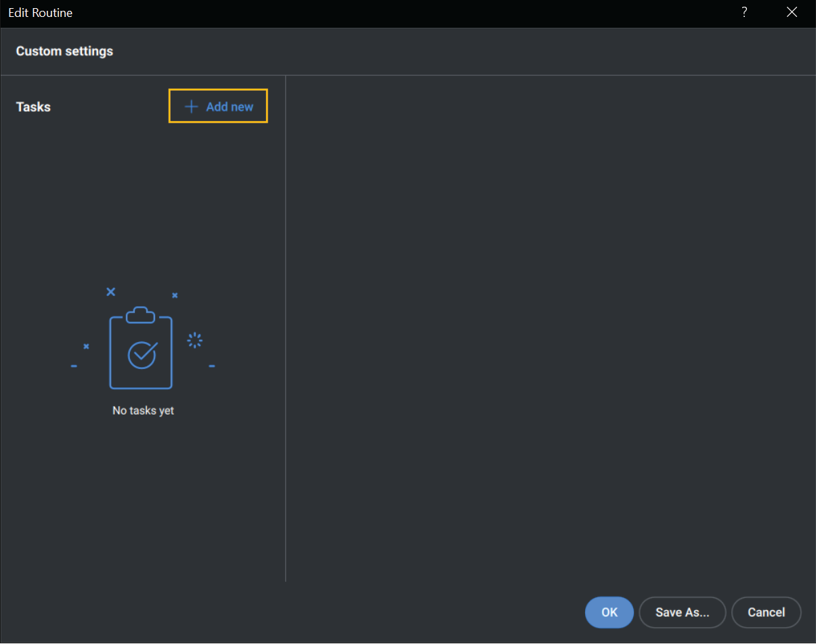Click the spinner sparkle icon beside the clipboard
The height and width of the screenshot is (644, 816).
[x=195, y=340]
